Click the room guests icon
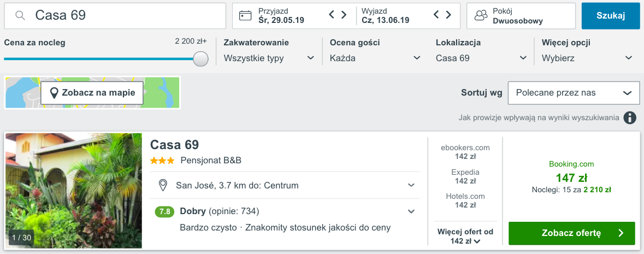The height and width of the screenshot is (254, 644). coord(481,16)
